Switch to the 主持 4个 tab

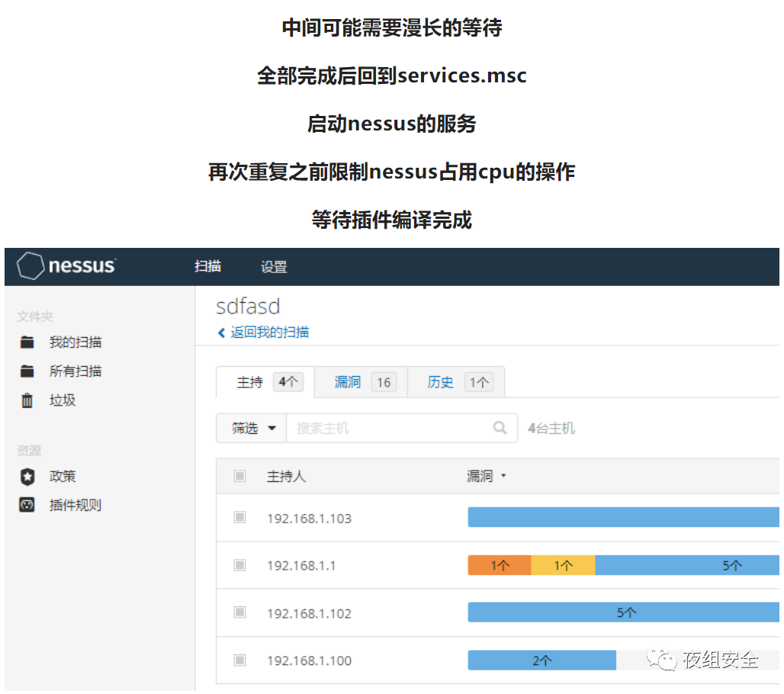265,382
